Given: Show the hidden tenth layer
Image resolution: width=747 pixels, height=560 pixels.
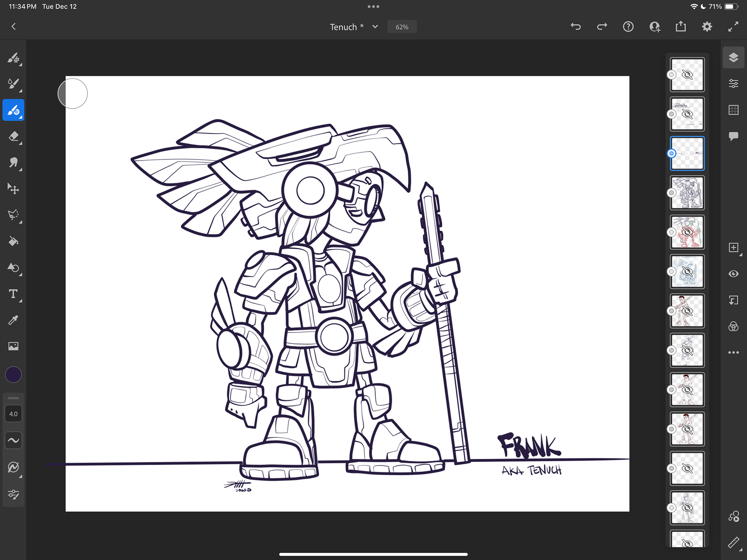Looking at the screenshot, I should pos(687,429).
